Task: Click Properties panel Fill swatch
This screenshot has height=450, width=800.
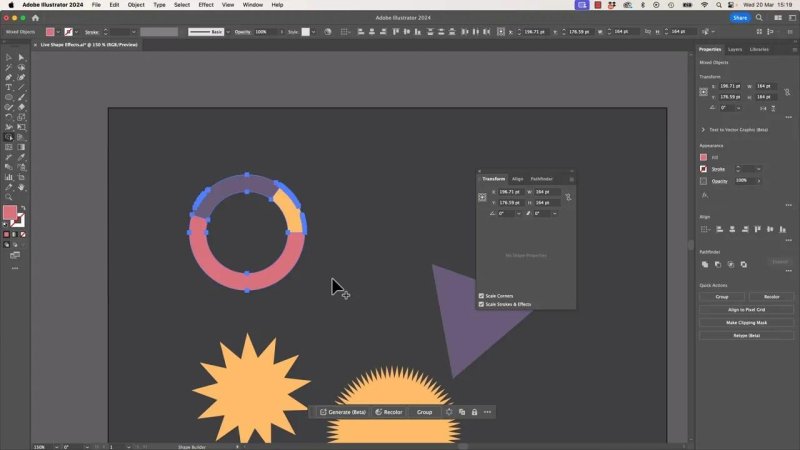Action: click(x=704, y=157)
